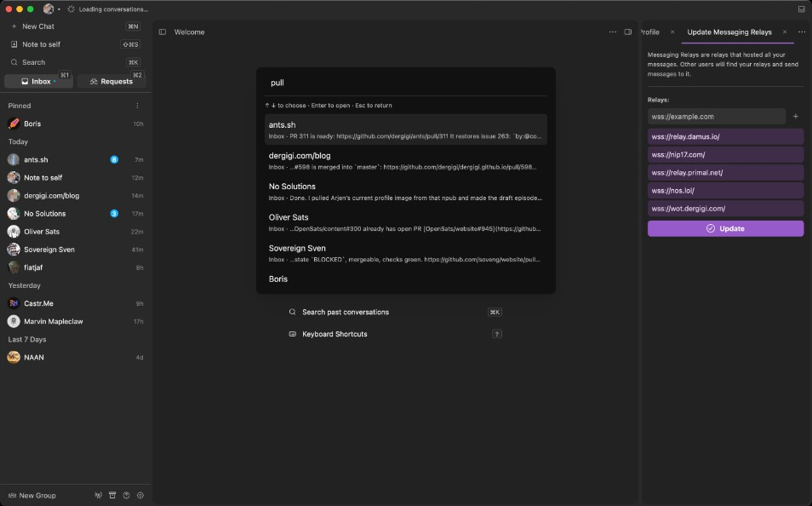Screen dimensions: 812x506
Task: Select the wss://relay.primal.net/ relay
Action: tap(725, 173)
